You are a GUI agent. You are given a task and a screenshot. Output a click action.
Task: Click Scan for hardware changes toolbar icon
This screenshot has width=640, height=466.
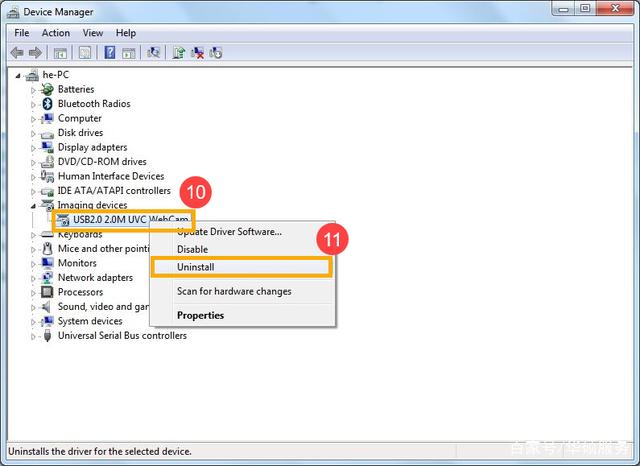[x=153, y=53]
